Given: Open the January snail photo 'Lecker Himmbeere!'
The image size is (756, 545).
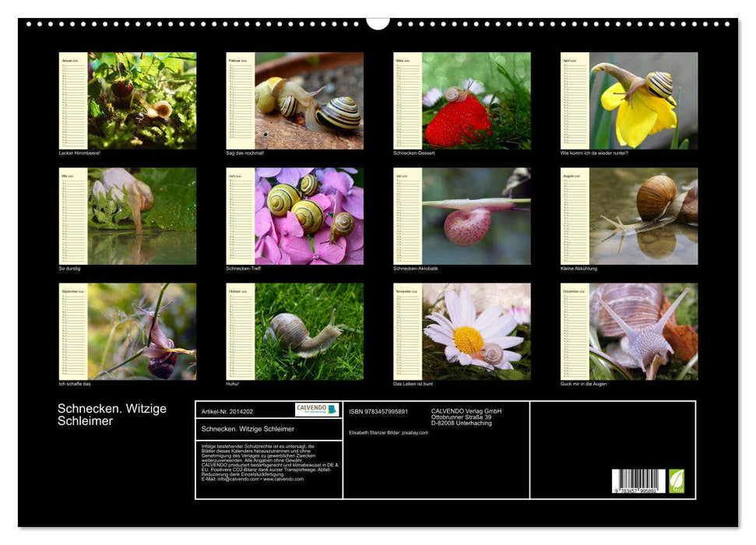Looking at the screenshot, I should (x=142, y=100).
